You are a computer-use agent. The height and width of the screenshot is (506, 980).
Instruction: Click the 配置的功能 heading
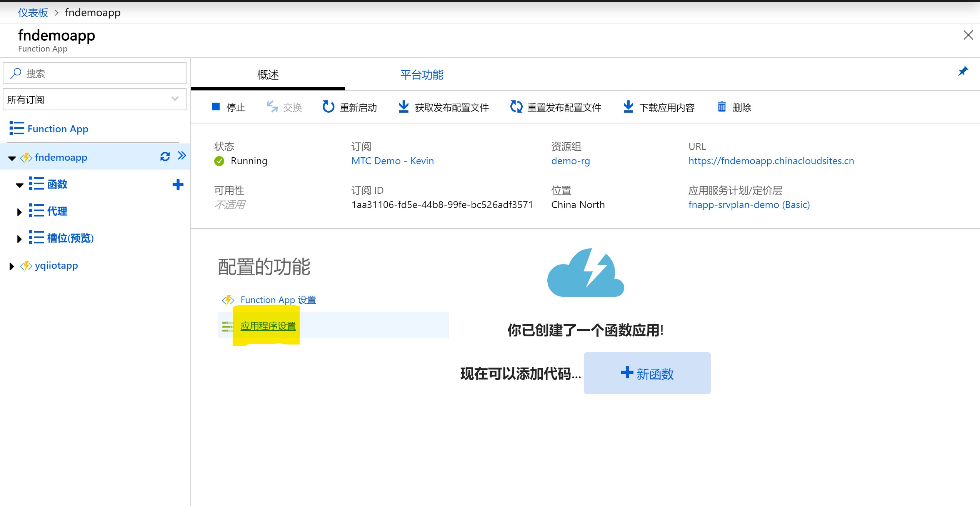264,266
